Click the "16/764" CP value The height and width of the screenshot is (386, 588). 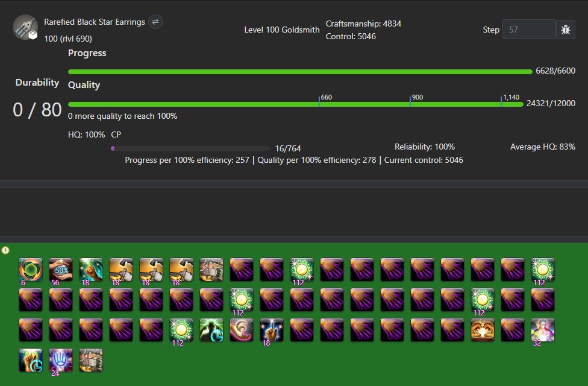point(288,148)
